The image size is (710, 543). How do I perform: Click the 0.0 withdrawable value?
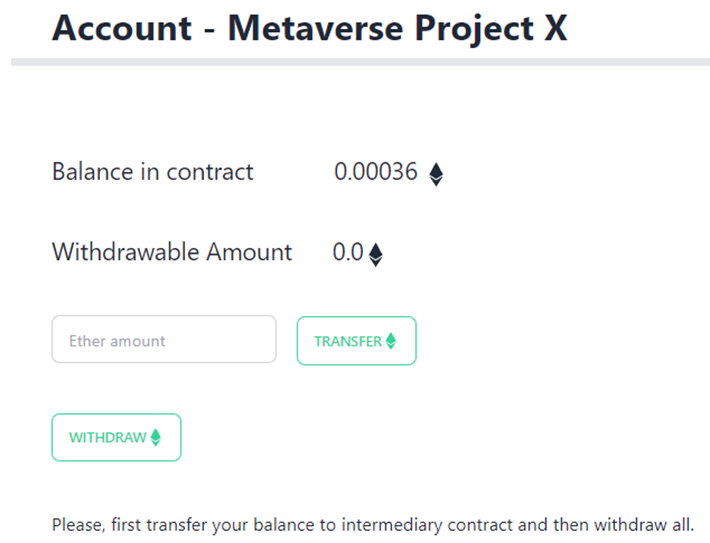(x=348, y=252)
